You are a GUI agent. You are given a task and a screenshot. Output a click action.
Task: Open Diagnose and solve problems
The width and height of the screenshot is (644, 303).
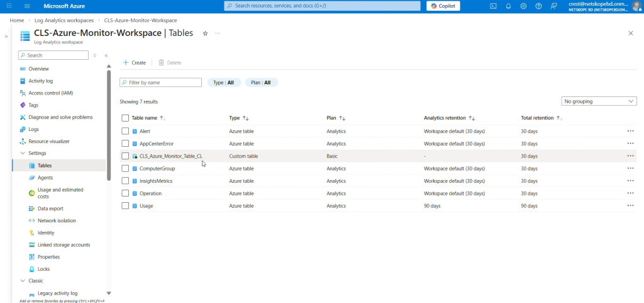point(60,117)
